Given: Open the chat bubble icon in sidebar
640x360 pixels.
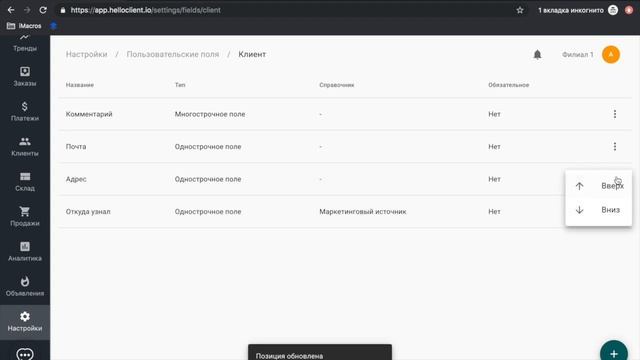Looking at the screenshot, I should click(x=25, y=354).
